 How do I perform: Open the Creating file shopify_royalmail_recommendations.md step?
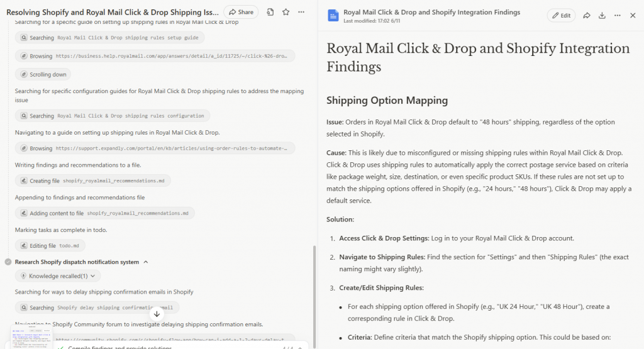(x=92, y=180)
